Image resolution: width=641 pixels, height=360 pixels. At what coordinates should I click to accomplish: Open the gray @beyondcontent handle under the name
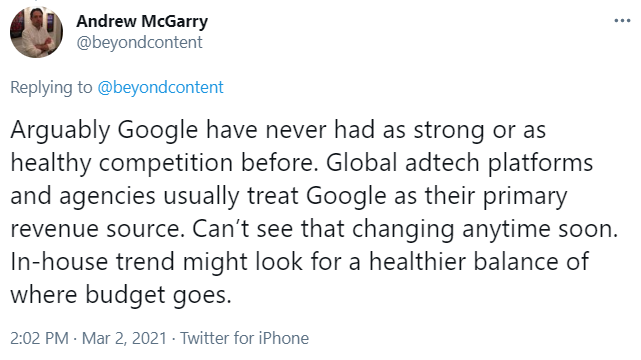pyautogui.click(x=139, y=42)
